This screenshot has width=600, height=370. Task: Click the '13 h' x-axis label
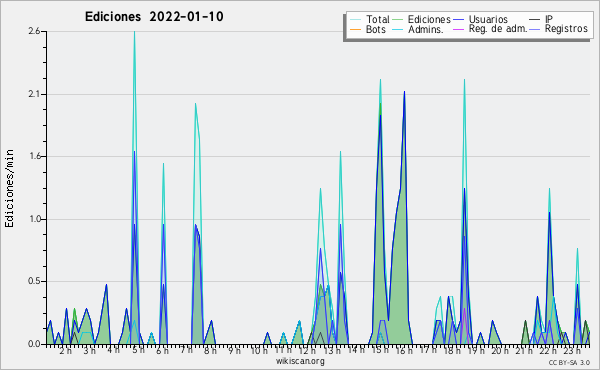tap(332, 350)
